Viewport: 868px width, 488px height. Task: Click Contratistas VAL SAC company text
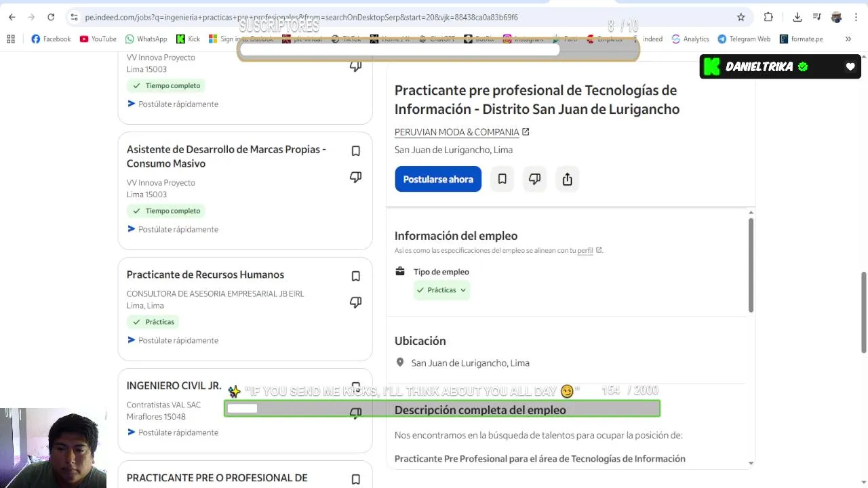(163, 405)
